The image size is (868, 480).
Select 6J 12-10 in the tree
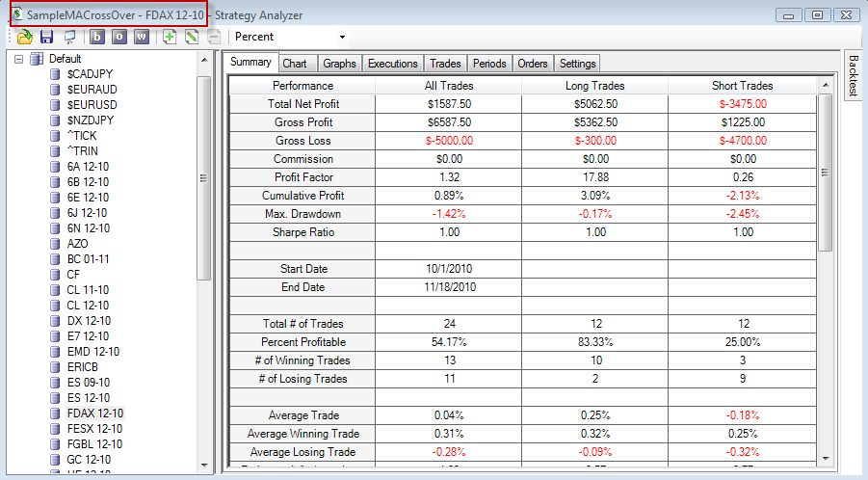point(87,213)
